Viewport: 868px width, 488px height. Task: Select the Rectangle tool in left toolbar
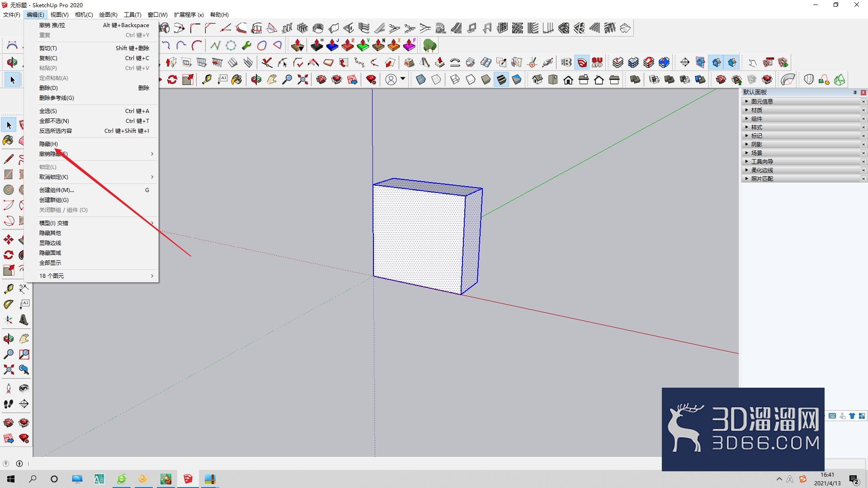tap(9, 174)
